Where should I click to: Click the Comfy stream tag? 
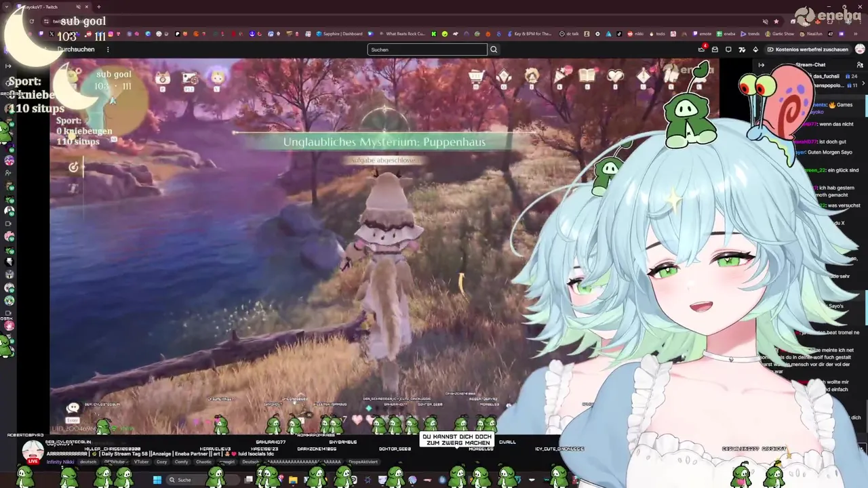pyautogui.click(x=181, y=462)
